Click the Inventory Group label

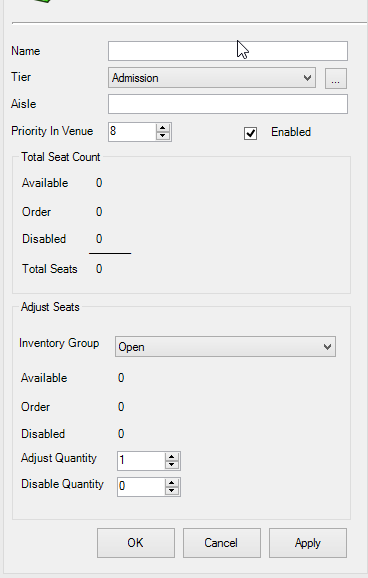click(59, 343)
